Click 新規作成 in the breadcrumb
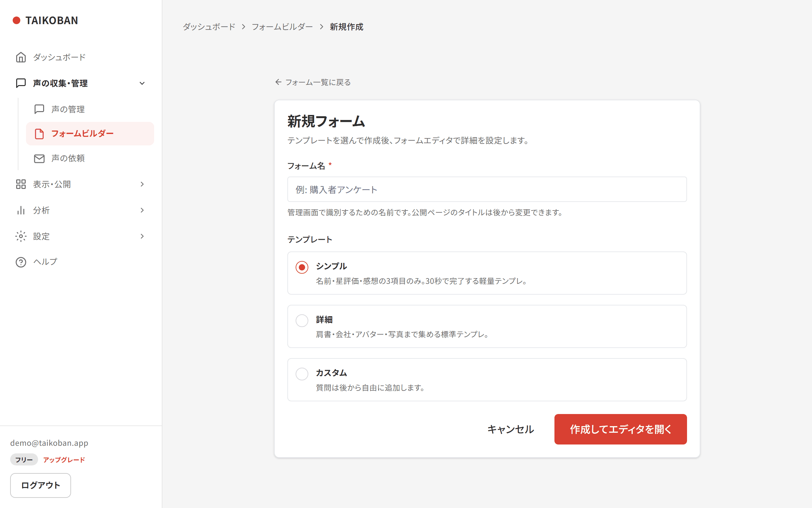Viewport: 812px width, 508px height. 346,27
